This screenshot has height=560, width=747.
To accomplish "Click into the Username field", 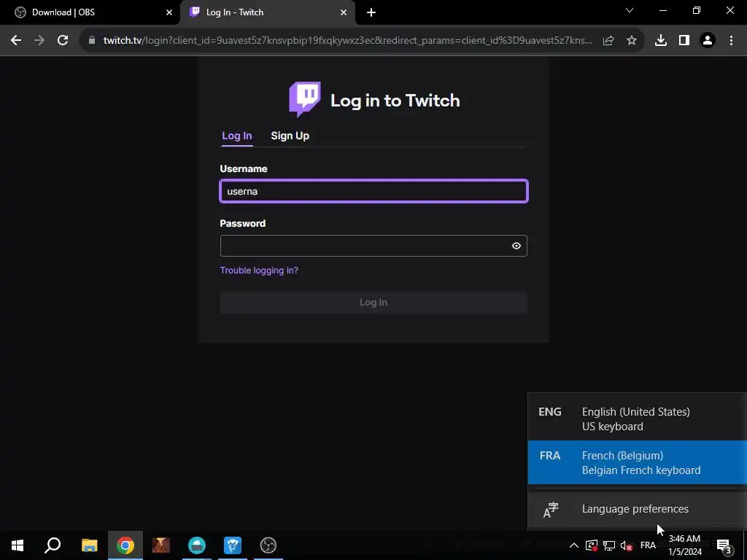I will [374, 191].
